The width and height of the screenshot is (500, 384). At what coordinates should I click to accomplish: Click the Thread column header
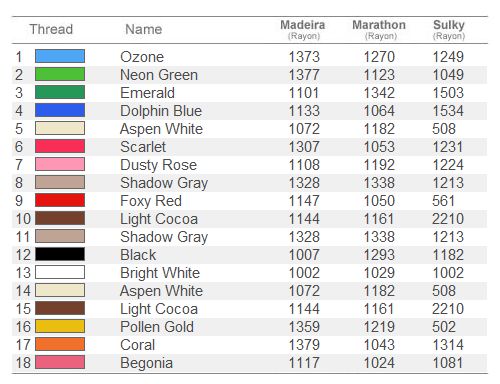51,29
